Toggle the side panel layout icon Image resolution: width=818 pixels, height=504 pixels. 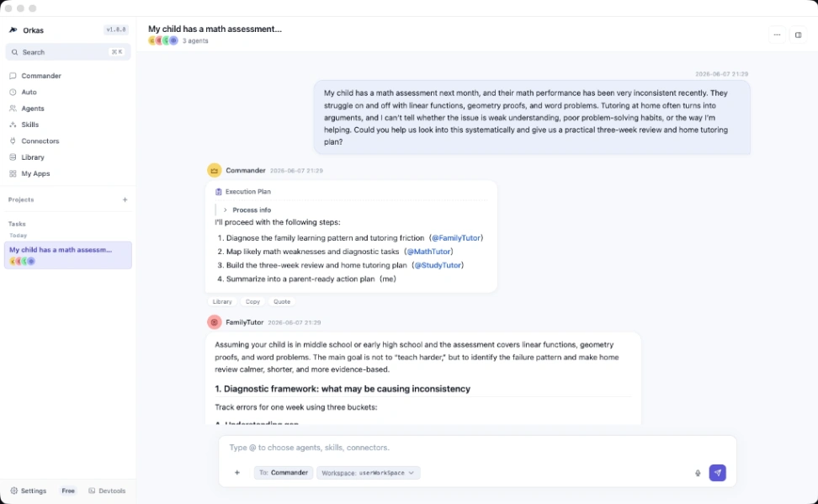798,35
